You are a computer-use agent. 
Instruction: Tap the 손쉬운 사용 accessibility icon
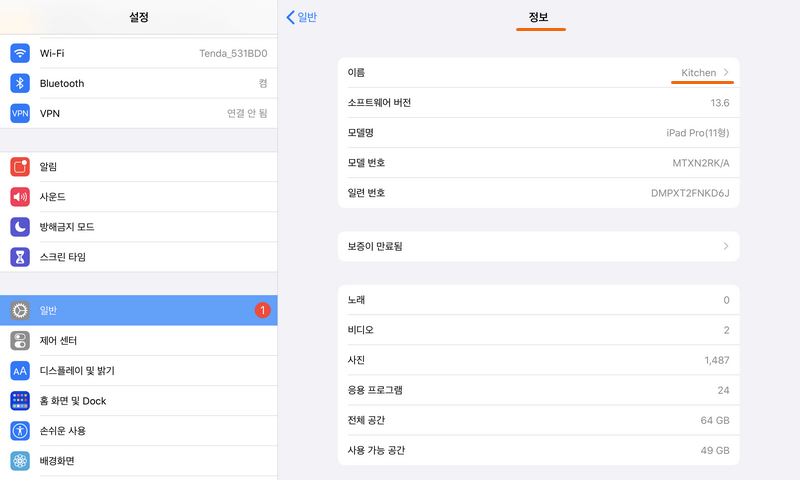(x=20, y=431)
